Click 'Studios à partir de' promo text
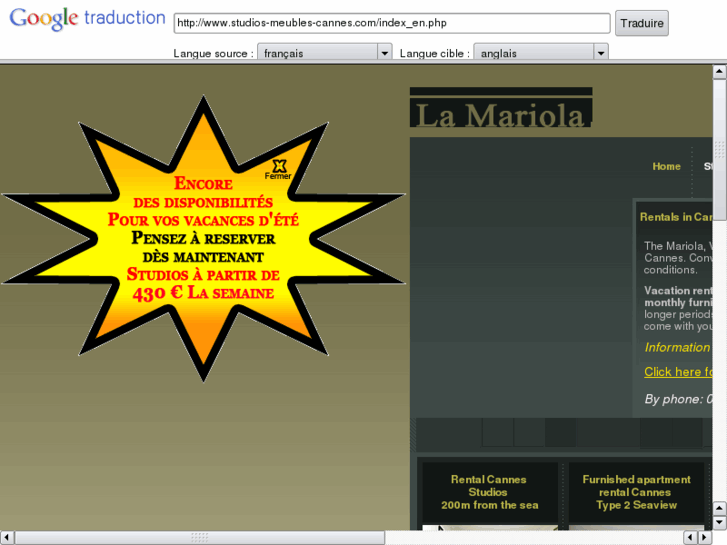 (203, 274)
